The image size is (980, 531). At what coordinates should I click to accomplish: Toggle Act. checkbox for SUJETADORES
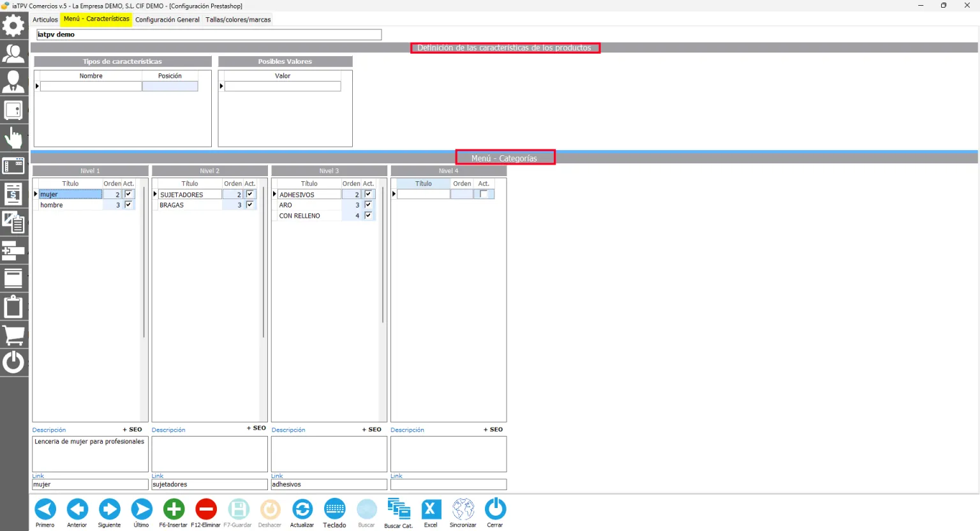coord(249,194)
